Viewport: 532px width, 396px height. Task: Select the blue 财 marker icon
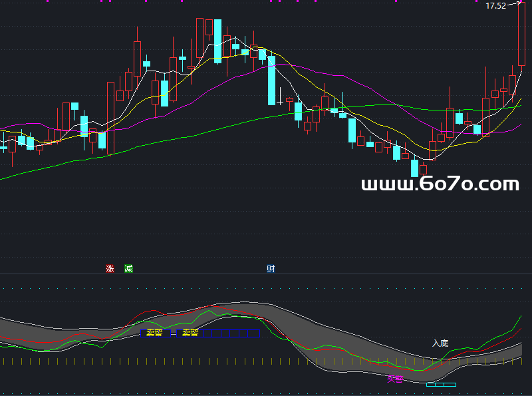(271, 269)
